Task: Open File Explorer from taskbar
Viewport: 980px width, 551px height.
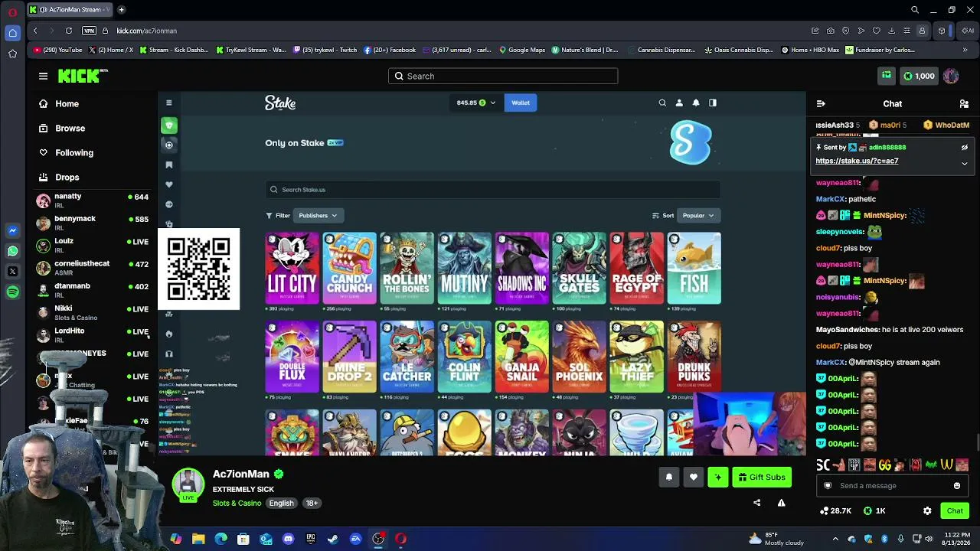Action: tap(198, 539)
